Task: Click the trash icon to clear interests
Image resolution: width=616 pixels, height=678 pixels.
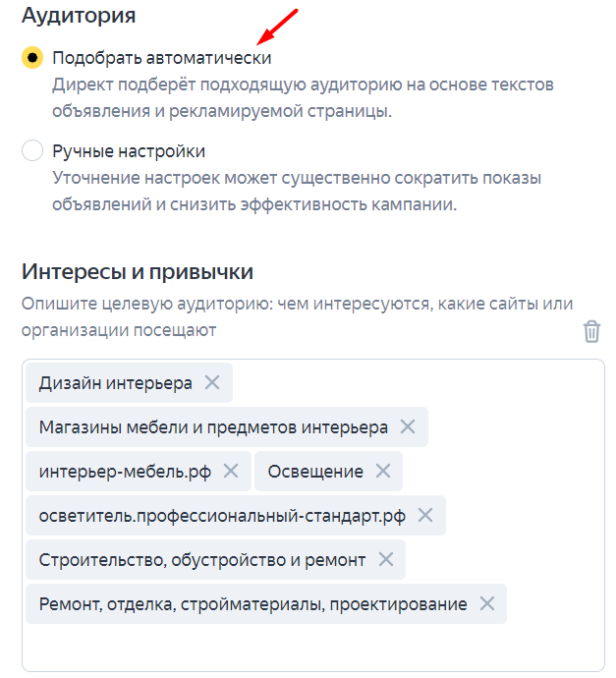Action: click(x=591, y=331)
